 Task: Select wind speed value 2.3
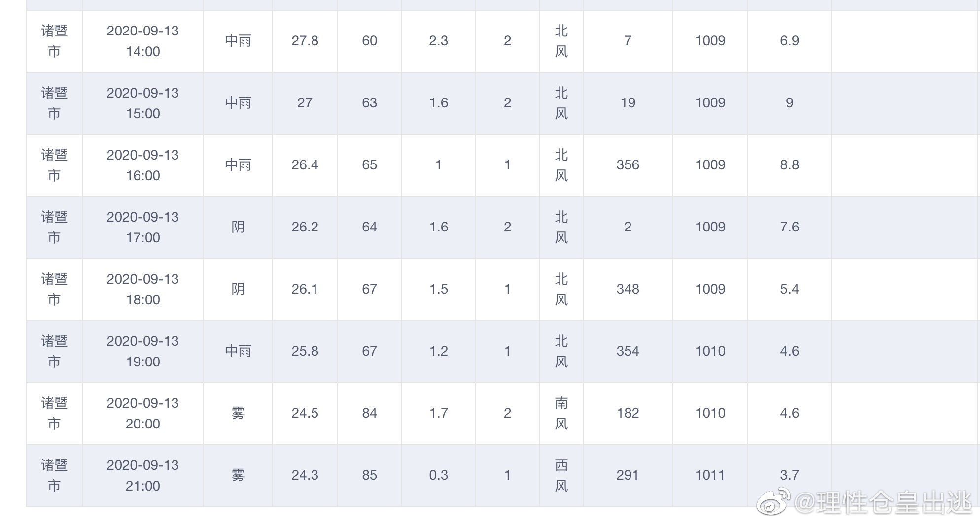pyautogui.click(x=438, y=41)
